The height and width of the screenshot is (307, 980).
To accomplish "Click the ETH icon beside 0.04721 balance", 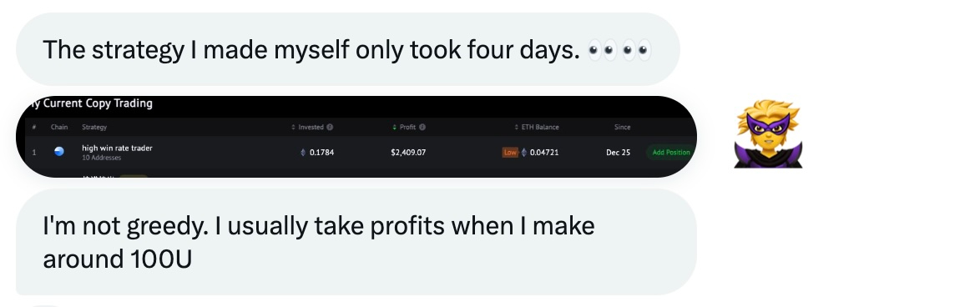I will pos(523,153).
